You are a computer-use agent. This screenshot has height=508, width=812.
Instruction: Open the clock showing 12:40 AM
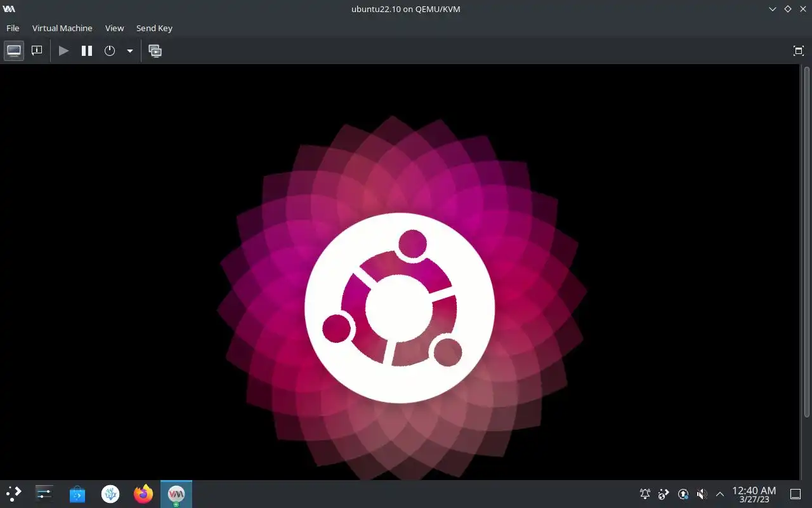coord(754,494)
